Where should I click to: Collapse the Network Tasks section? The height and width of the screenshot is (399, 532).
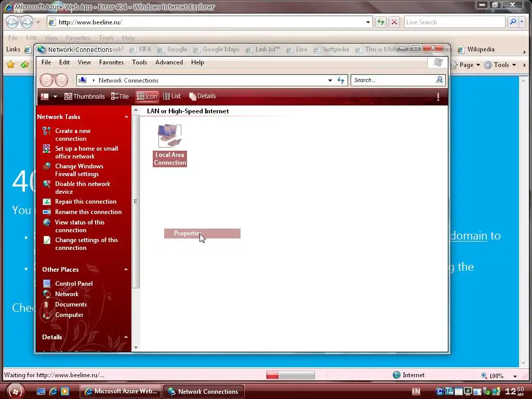(x=126, y=117)
